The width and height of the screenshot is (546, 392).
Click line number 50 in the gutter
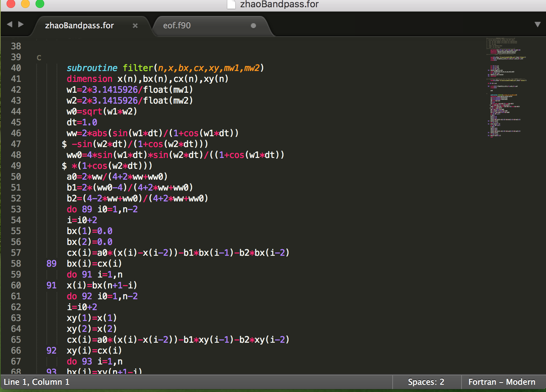click(16, 177)
